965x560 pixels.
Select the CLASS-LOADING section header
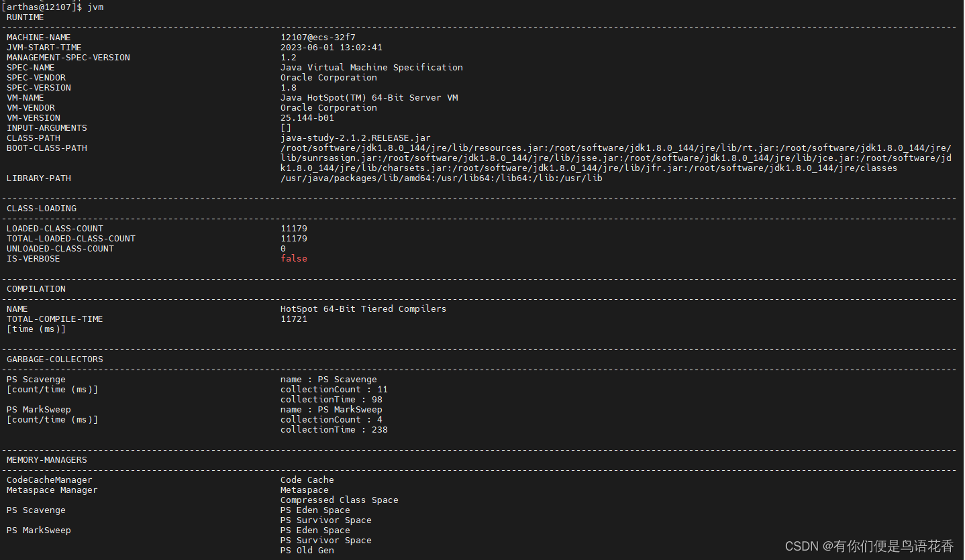(42, 209)
